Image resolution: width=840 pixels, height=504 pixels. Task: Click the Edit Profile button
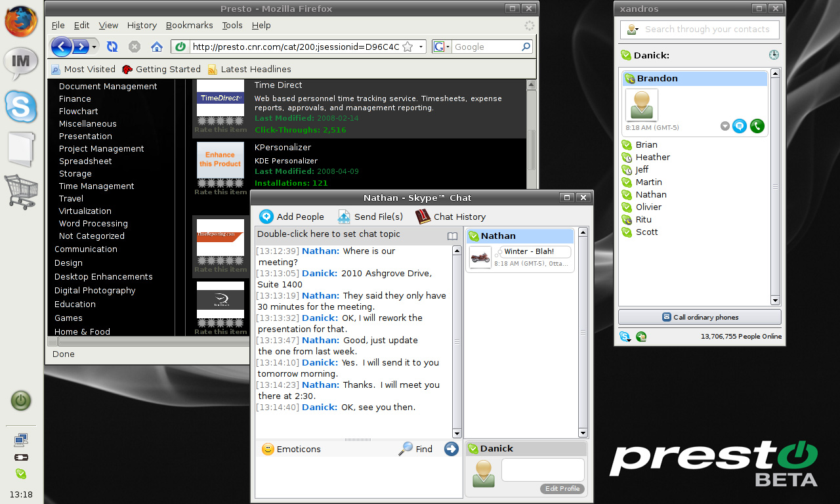[x=562, y=489]
